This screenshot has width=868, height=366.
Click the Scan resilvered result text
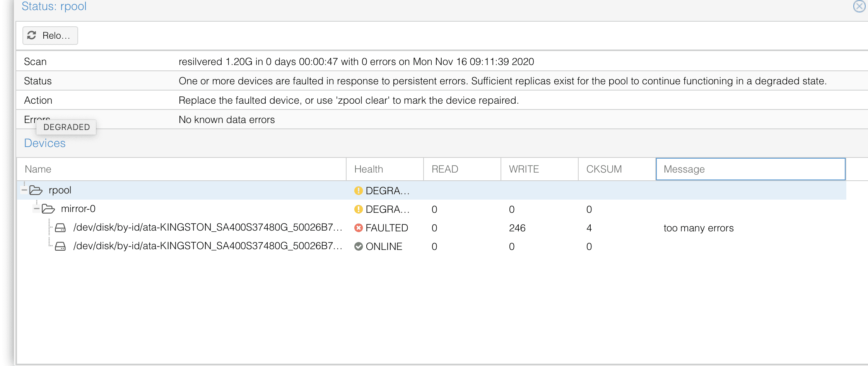(356, 62)
